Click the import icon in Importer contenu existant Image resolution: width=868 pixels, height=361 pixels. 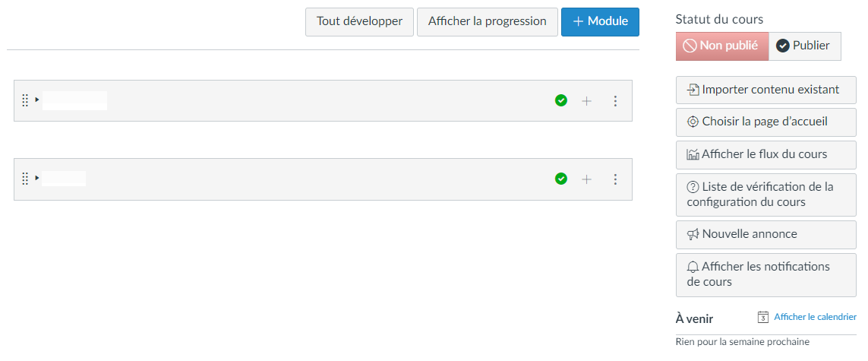[693, 90]
